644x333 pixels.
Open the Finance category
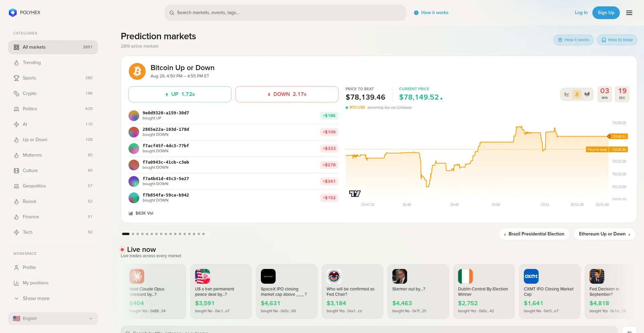53,217
